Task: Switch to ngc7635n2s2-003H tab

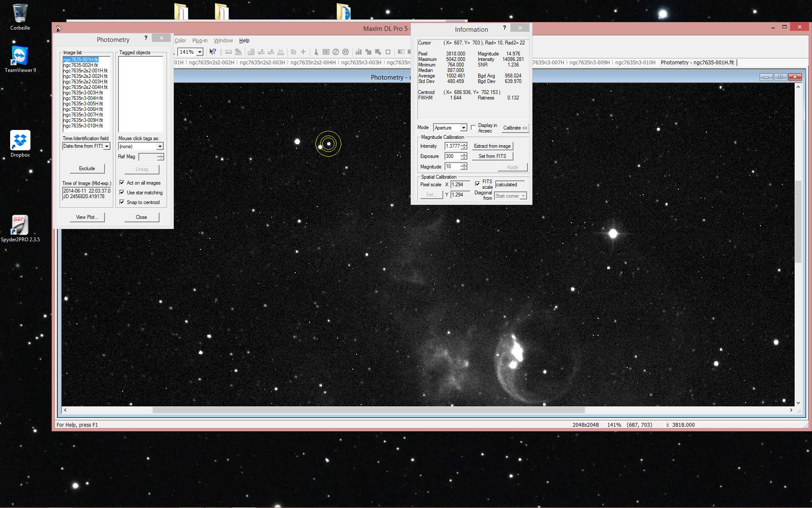Action: coord(262,63)
